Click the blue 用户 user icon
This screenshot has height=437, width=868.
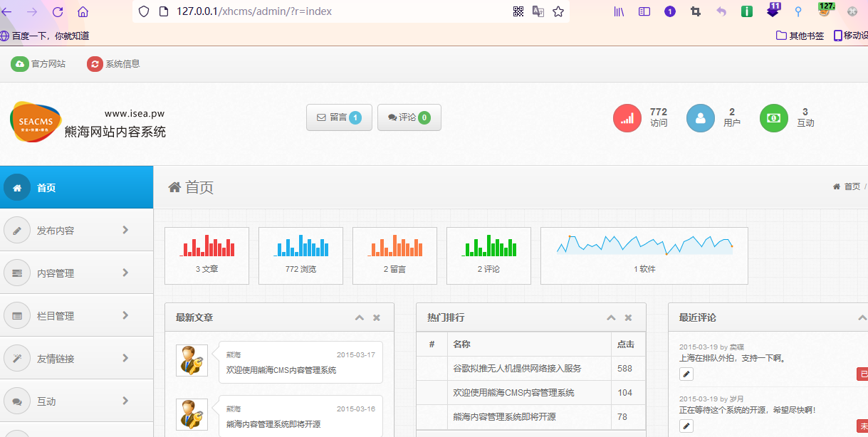point(701,118)
